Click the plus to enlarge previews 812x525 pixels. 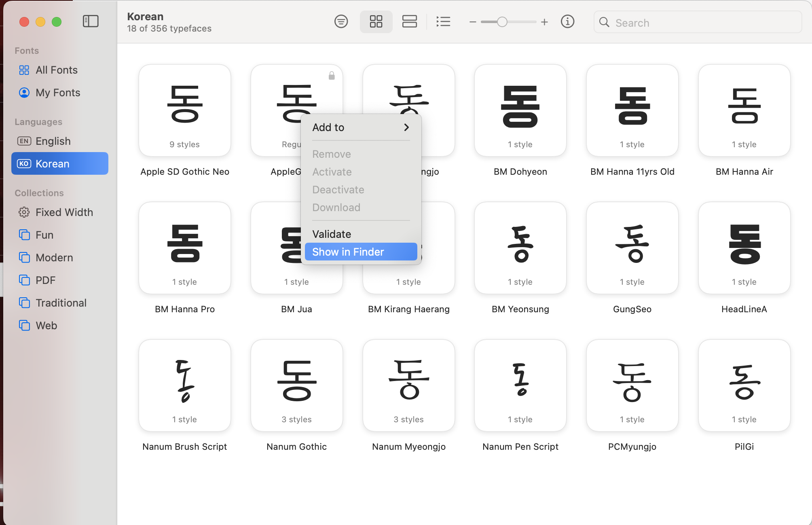click(x=544, y=22)
